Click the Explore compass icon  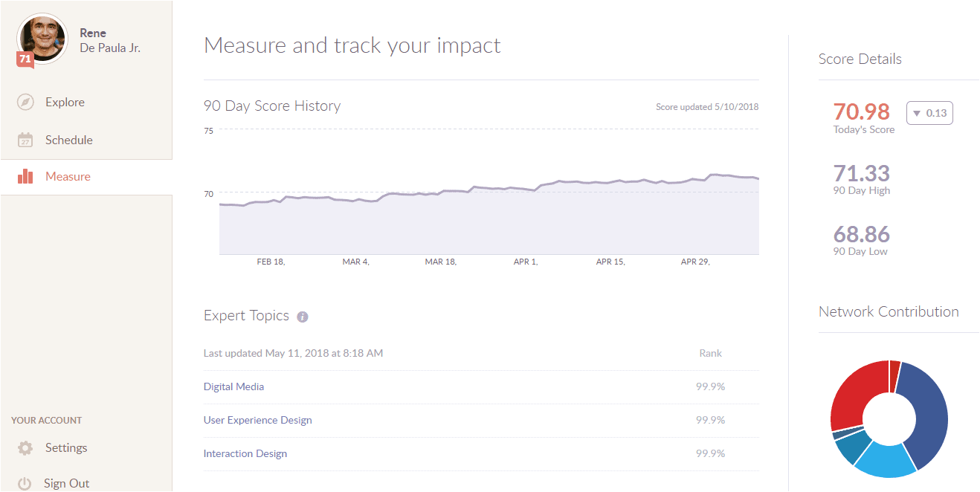click(x=25, y=103)
